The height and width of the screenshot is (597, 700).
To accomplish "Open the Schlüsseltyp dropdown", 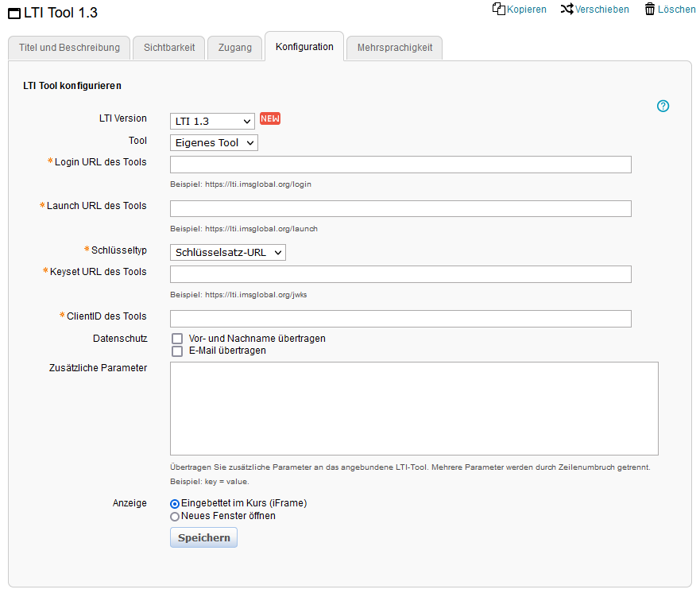I will [x=227, y=252].
